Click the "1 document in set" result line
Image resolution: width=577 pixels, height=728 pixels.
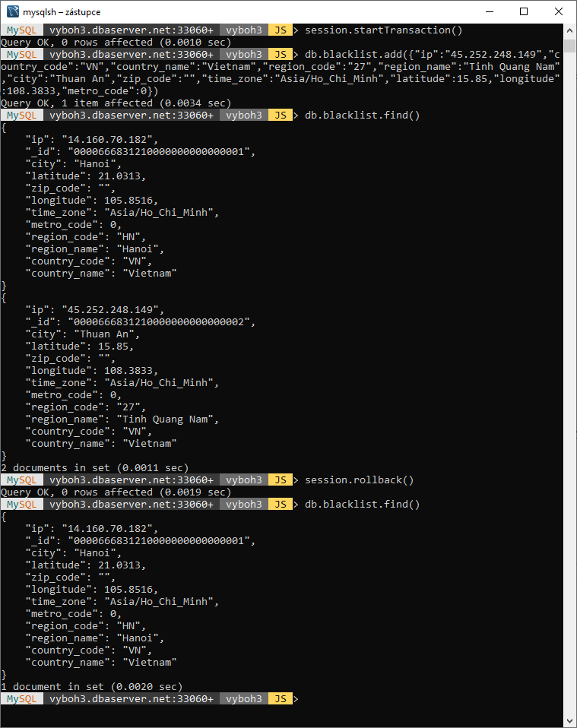[x=91, y=687]
